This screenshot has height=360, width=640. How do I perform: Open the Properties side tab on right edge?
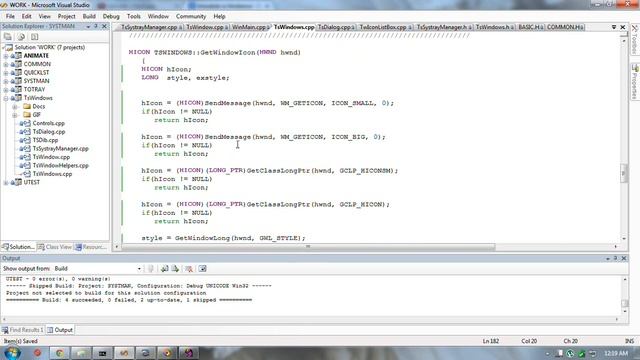[x=635, y=82]
